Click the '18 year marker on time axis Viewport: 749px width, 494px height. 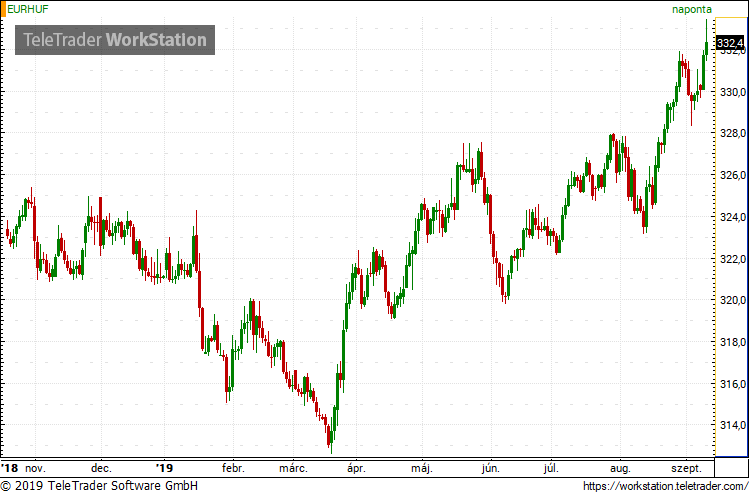9,468
